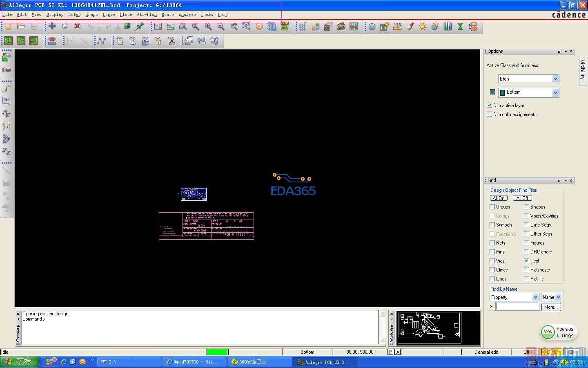This screenshot has height=368, width=588.
Task: Click the Show Measure ruler icon
Action: 397,27
